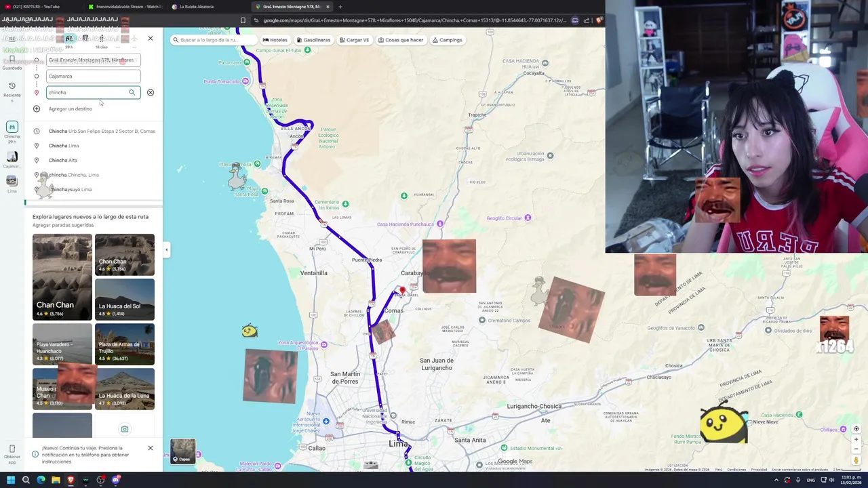Click red destination pin near Comas
The image size is (868, 488).
402,291
